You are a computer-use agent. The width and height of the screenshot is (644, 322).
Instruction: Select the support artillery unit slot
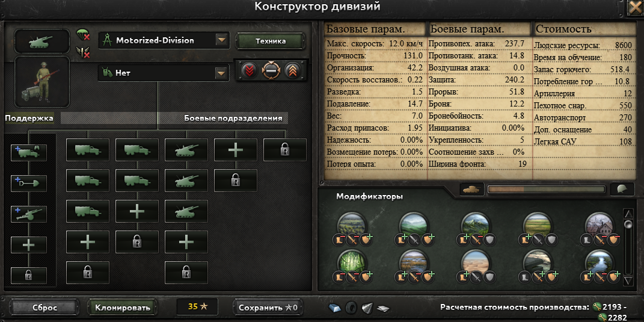pyautogui.click(x=28, y=214)
